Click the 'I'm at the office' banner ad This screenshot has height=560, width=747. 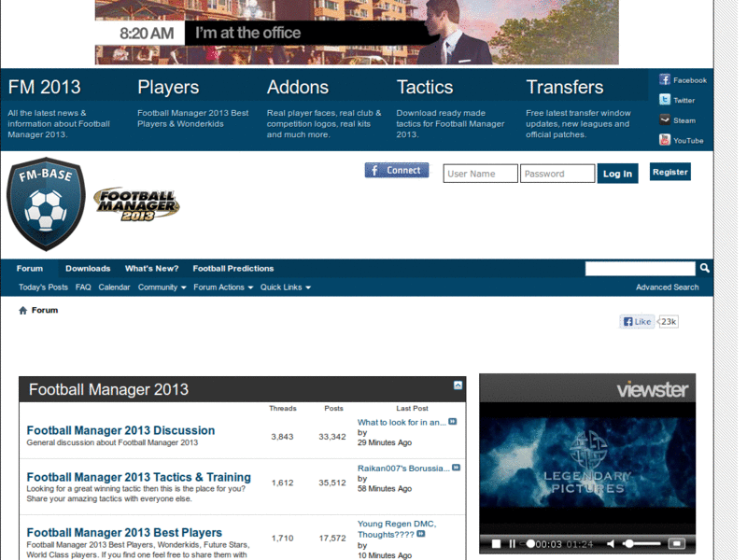click(357, 32)
